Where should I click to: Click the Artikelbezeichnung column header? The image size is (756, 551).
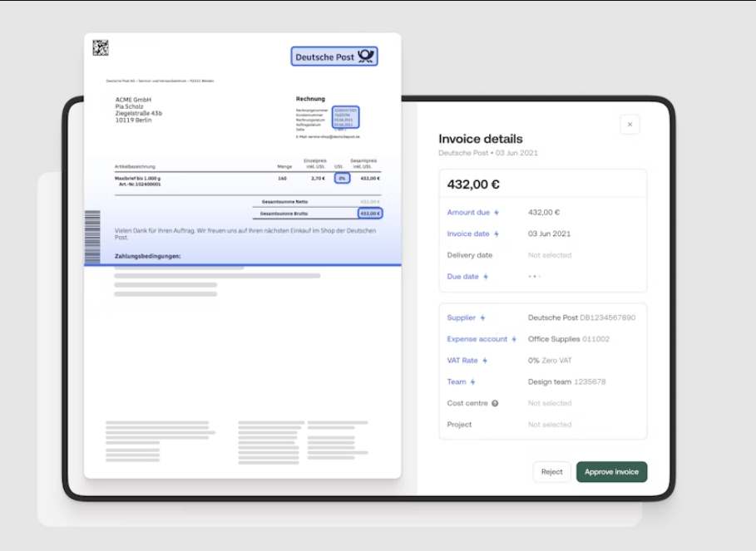(135, 167)
